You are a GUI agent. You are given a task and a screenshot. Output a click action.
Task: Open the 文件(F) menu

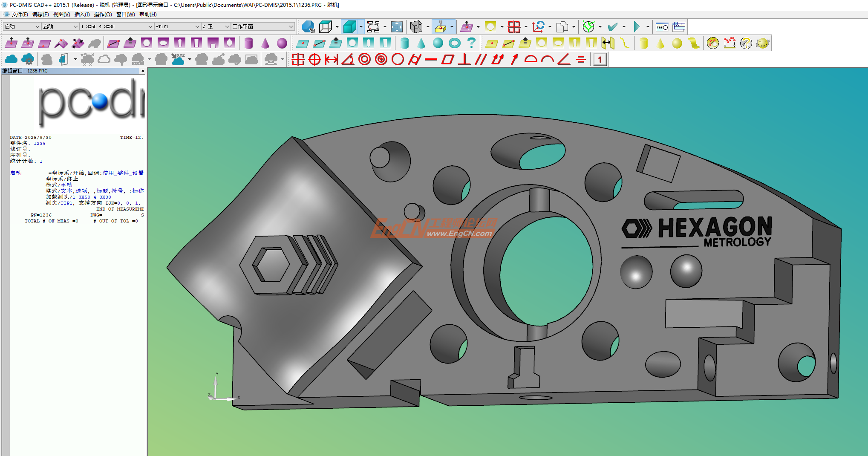point(20,14)
